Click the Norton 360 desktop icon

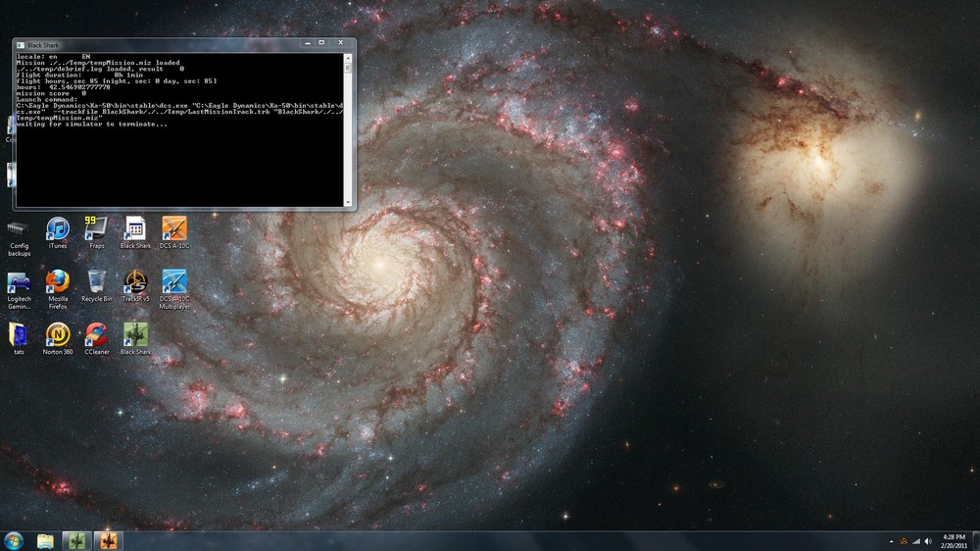[x=58, y=338]
